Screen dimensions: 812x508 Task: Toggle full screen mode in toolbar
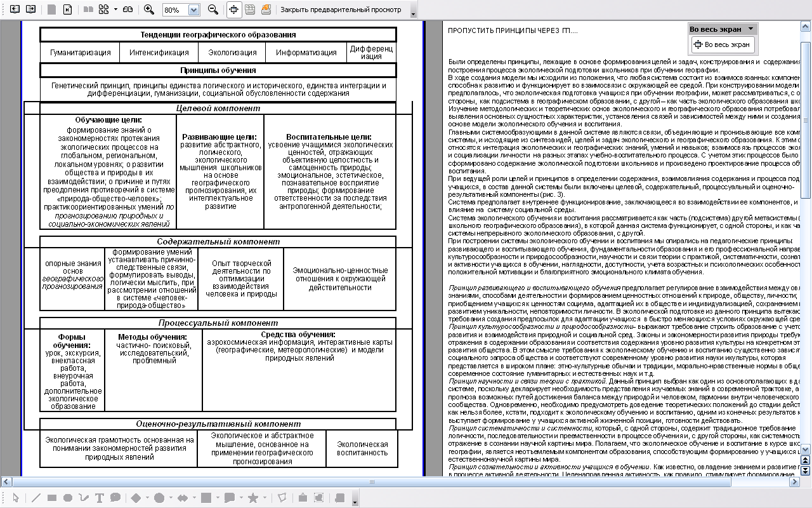[x=233, y=10]
